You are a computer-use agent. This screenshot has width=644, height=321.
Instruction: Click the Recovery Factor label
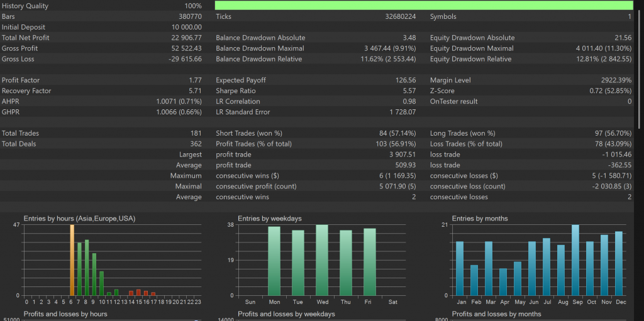pyautogui.click(x=26, y=91)
